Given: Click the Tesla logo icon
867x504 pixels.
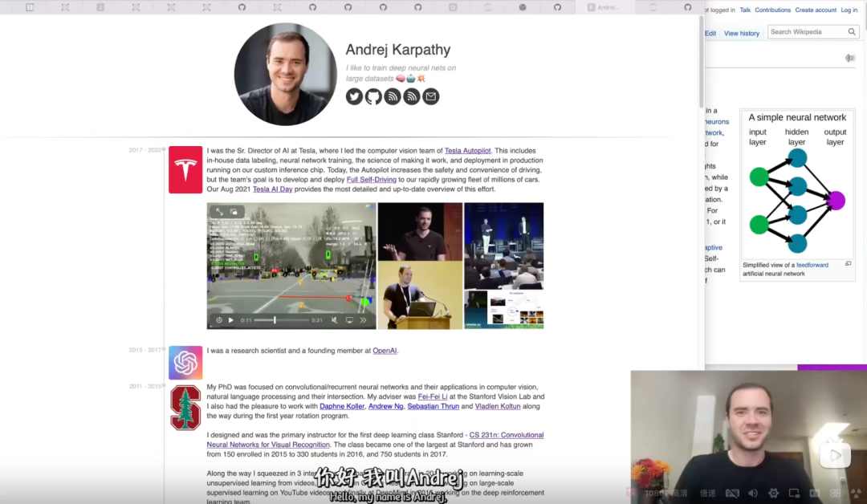Looking at the screenshot, I should (185, 169).
